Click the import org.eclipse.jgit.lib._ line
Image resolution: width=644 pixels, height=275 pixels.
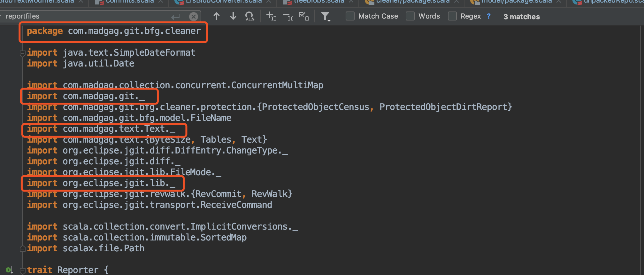[101, 183]
